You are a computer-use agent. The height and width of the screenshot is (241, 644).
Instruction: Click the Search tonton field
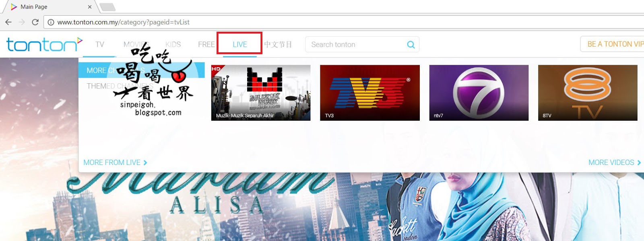pos(362,44)
